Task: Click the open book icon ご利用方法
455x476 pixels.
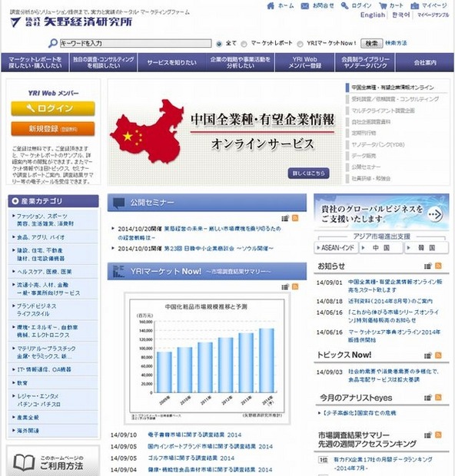Action: click(24, 462)
